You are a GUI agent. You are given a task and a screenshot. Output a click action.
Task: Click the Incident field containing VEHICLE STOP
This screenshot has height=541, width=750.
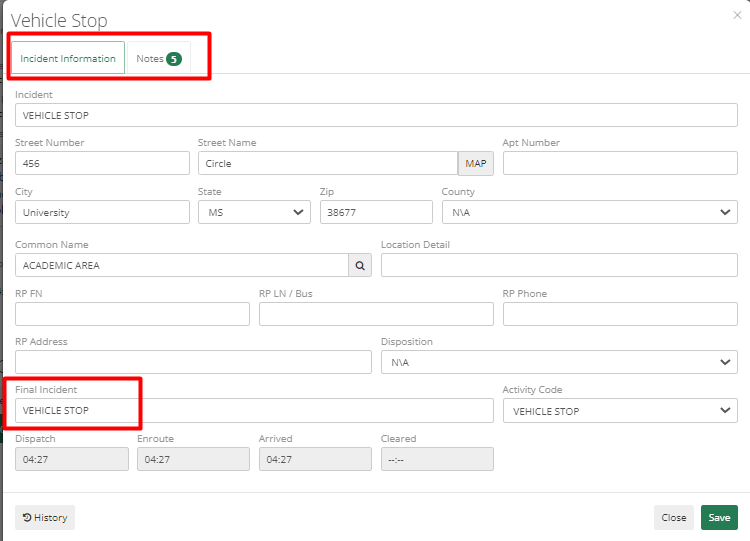[x=376, y=115]
